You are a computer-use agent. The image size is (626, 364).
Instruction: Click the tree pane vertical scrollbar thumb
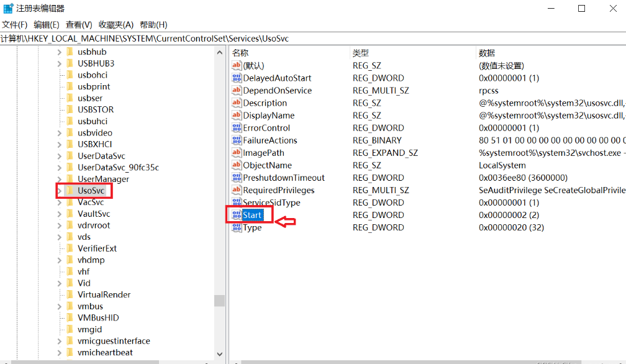[219, 301]
